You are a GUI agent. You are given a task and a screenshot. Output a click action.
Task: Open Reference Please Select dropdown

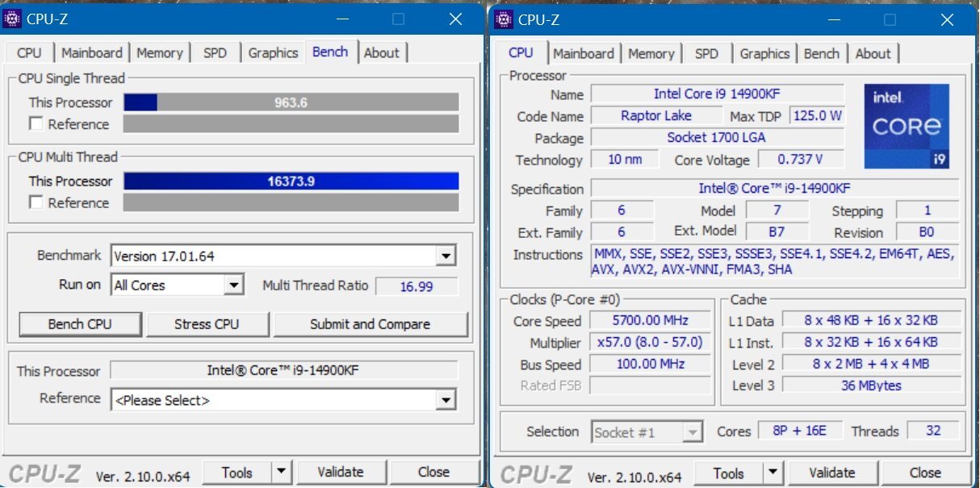tap(446, 400)
